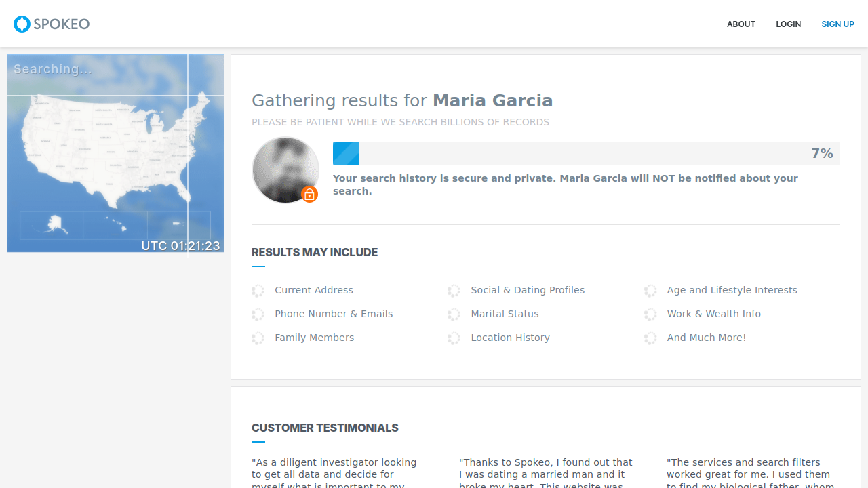Screen dimensions: 868x488
Task: Click the orange lock badge icon
Action: click(310, 195)
